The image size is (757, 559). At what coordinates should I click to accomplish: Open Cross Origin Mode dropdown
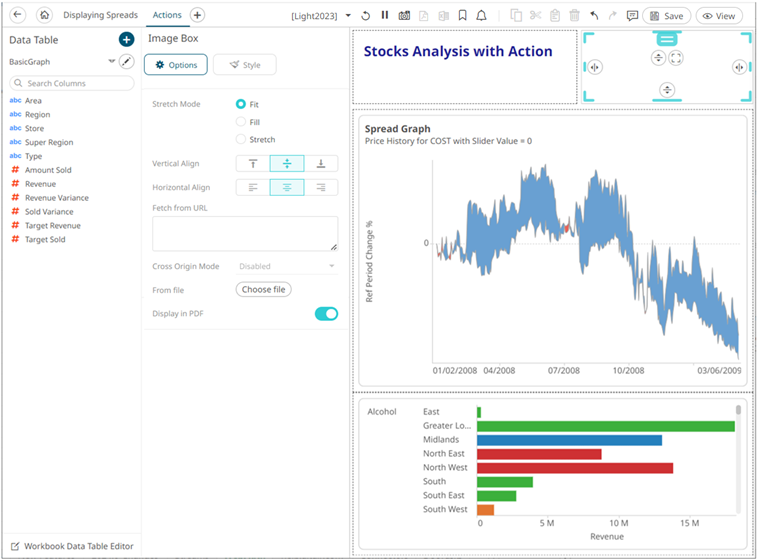tap(287, 266)
